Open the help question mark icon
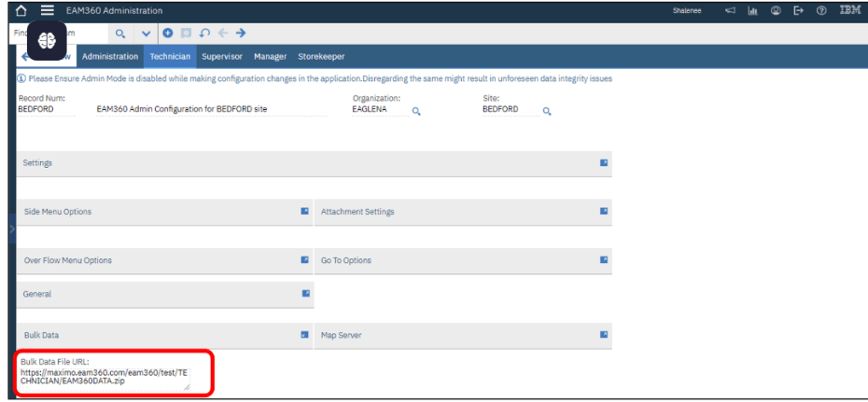 coord(822,10)
